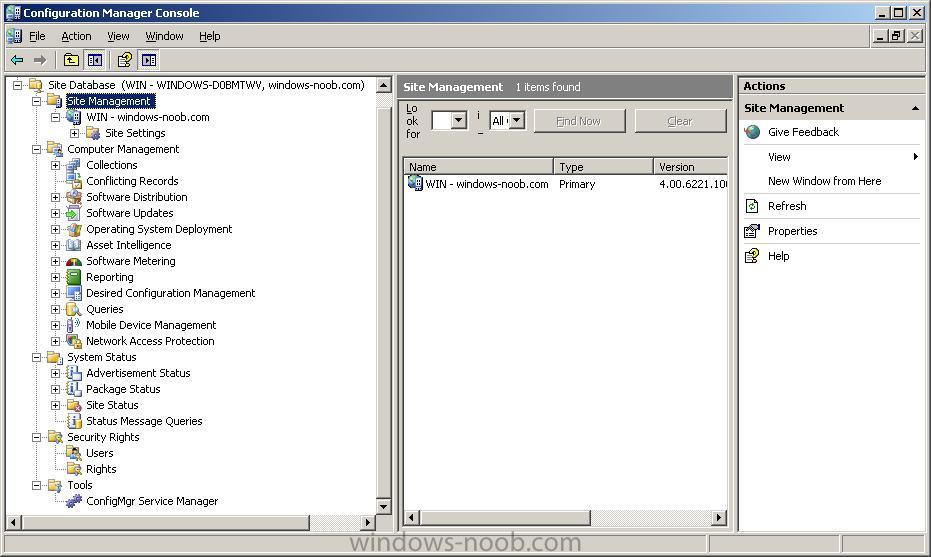Image resolution: width=931 pixels, height=557 pixels.
Task: Click the Forward arrow toolbar icon
Action: (40, 60)
